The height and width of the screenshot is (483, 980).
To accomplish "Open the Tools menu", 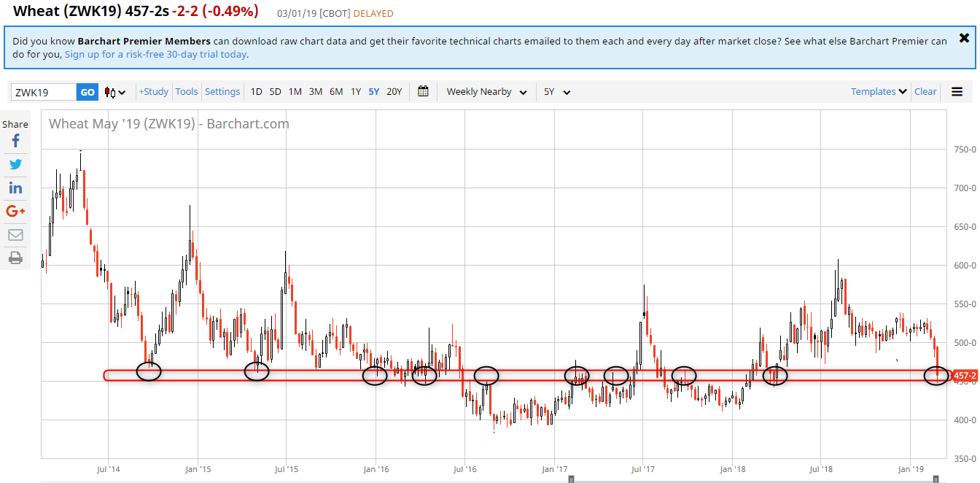I will pyautogui.click(x=187, y=92).
